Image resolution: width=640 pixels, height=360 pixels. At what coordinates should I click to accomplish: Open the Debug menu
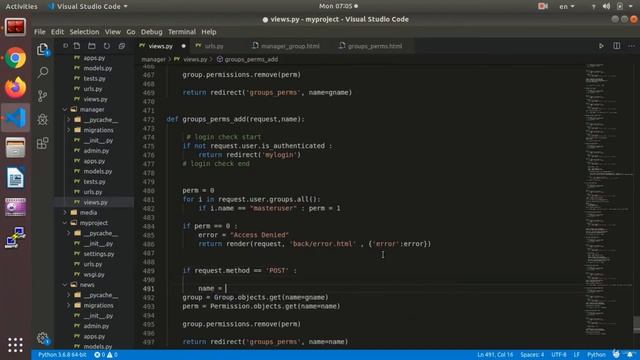151,32
